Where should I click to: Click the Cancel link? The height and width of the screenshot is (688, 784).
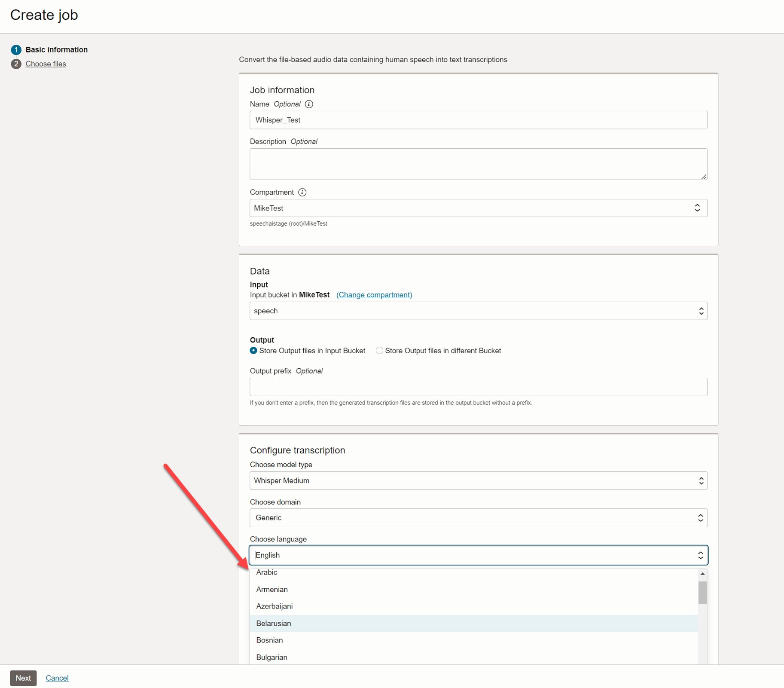[x=57, y=678]
